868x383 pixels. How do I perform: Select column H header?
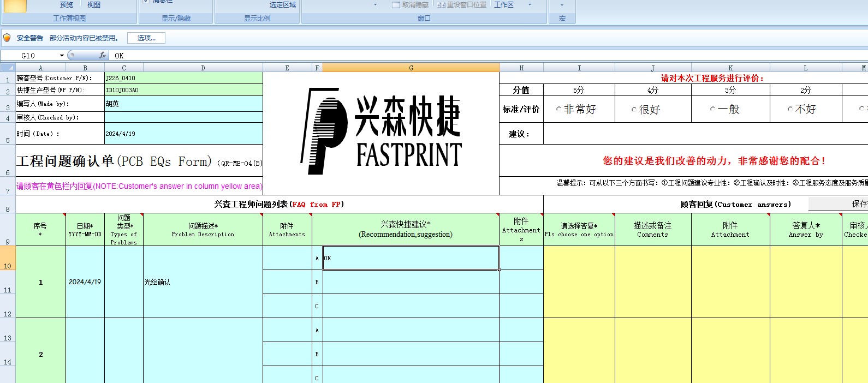(521, 68)
